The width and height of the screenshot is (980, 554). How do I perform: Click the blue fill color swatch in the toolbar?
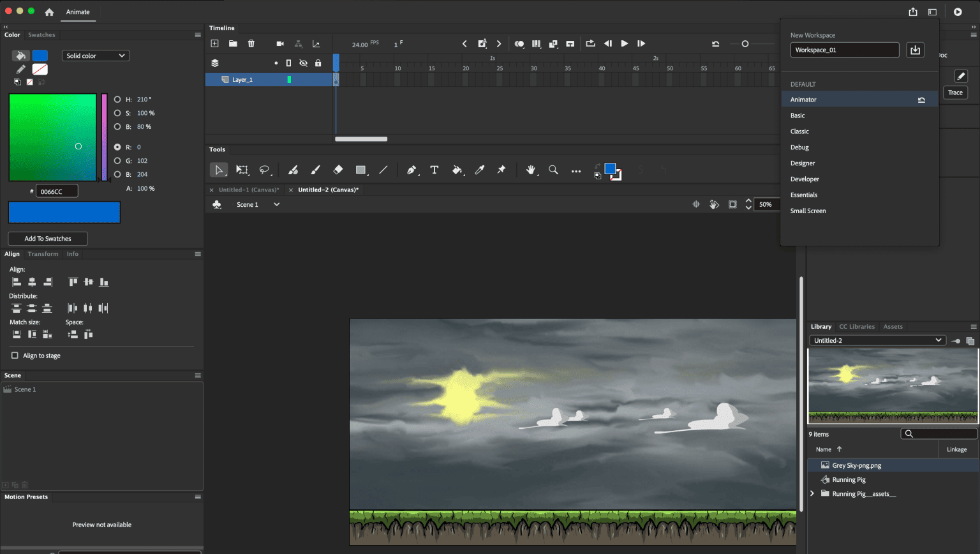[x=611, y=167]
